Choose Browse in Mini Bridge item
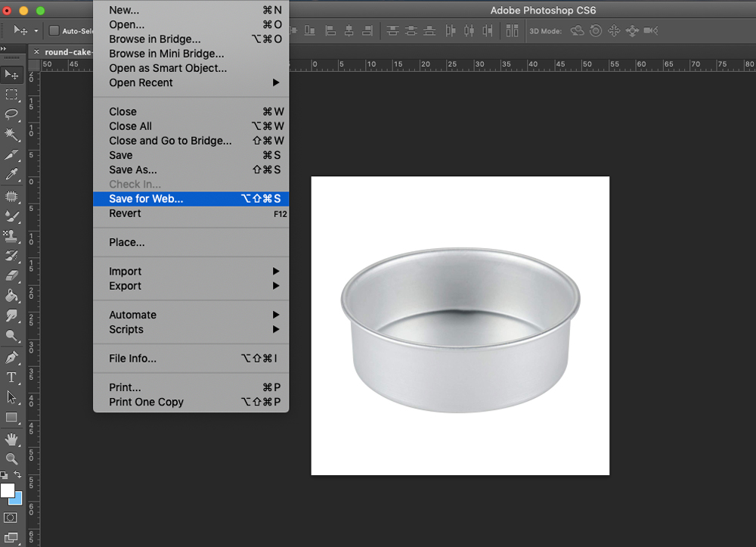 pyautogui.click(x=191, y=54)
